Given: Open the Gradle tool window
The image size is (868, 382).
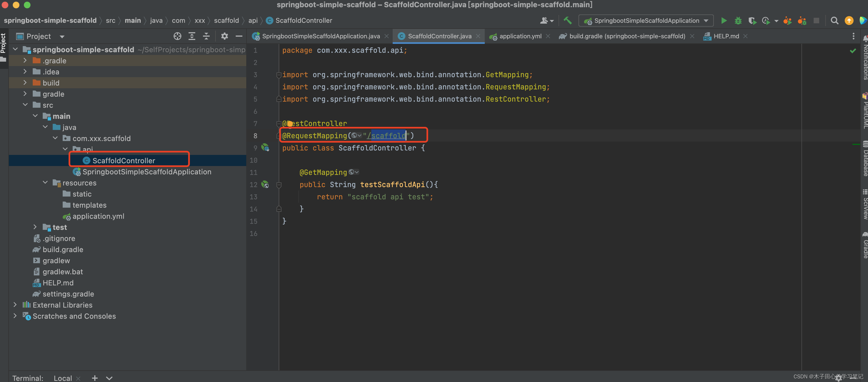Looking at the screenshot, I should pos(865,245).
